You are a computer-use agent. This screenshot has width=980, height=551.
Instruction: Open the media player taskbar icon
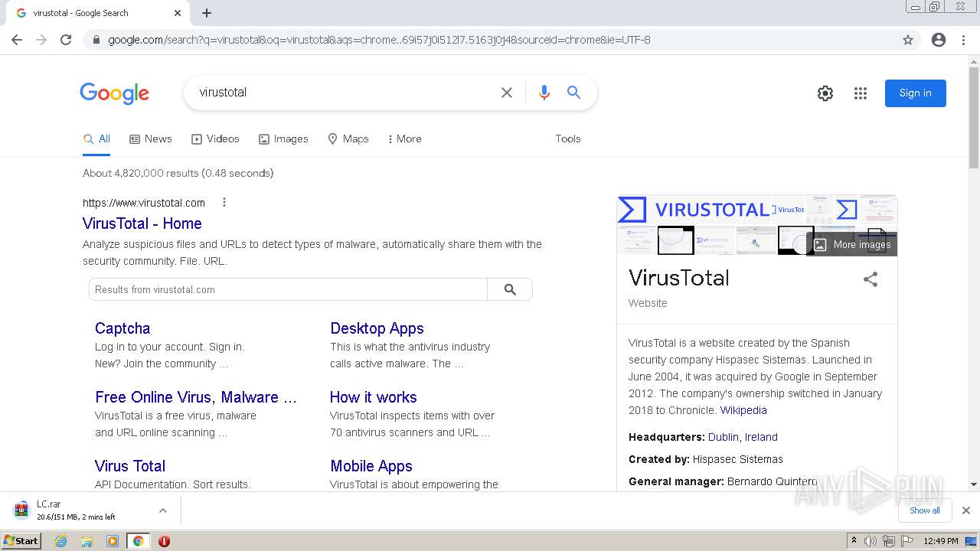click(x=113, y=541)
